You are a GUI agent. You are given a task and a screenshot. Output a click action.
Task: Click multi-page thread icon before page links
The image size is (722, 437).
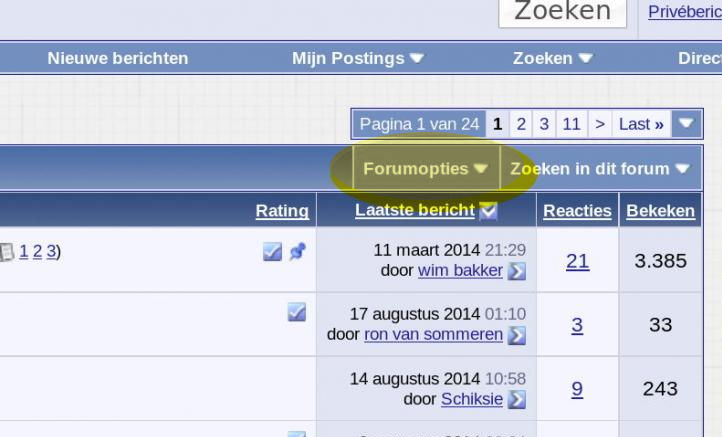point(6,252)
